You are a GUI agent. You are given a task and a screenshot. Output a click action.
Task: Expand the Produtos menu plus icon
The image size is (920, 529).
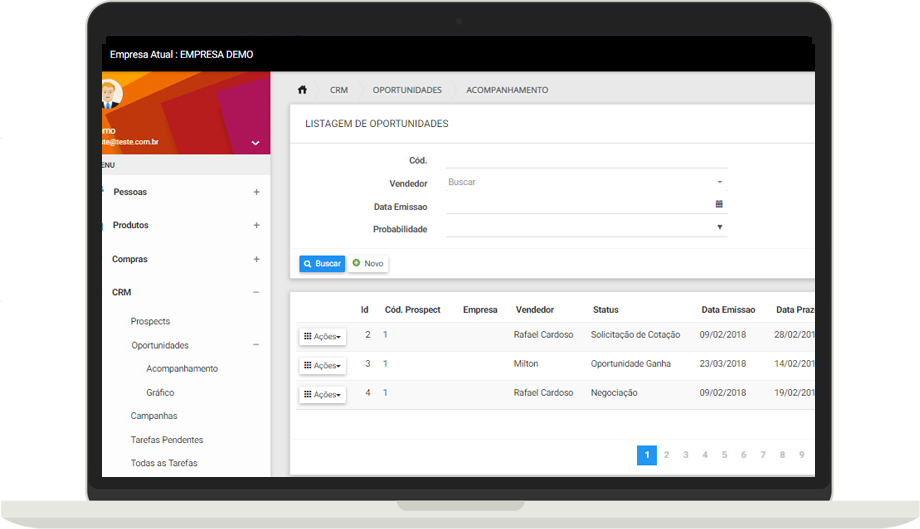pyautogui.click(x=256, y=225)
